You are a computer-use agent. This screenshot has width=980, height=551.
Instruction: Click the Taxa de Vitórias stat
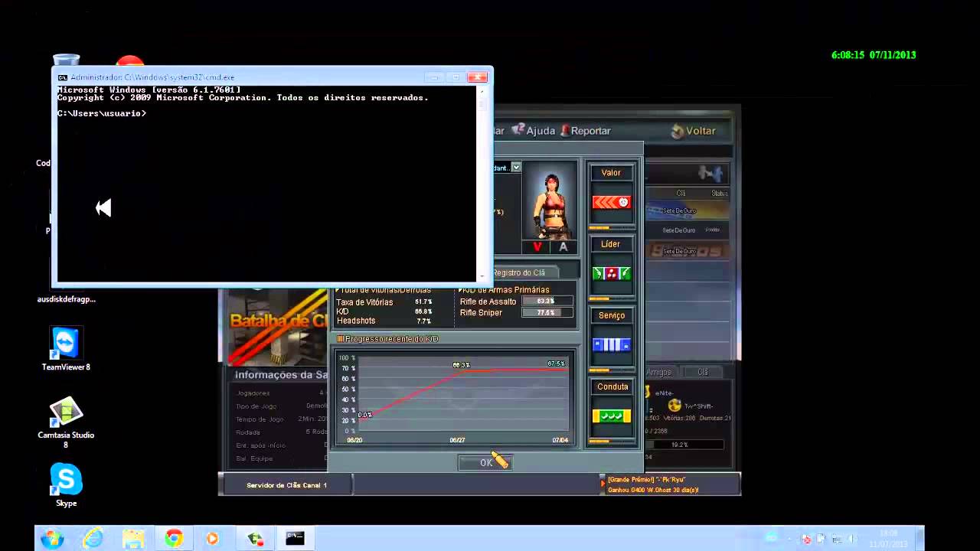[384, 302]
